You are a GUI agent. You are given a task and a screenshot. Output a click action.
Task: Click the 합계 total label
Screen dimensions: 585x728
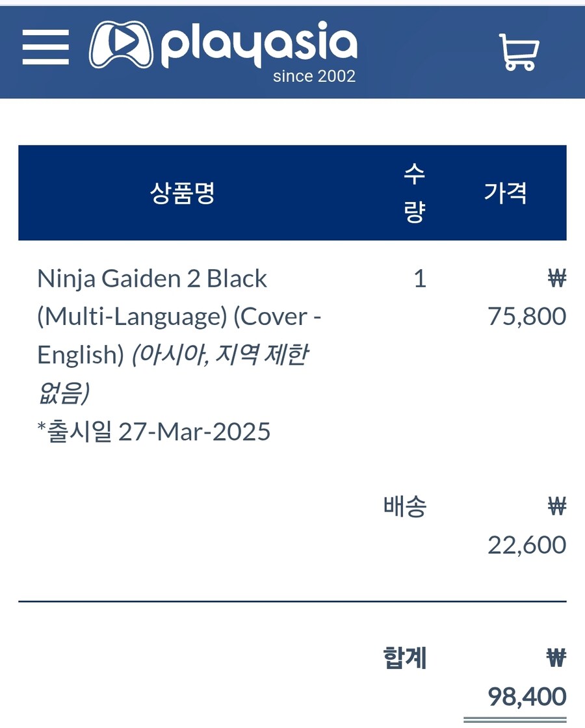(x=405, y=658)
